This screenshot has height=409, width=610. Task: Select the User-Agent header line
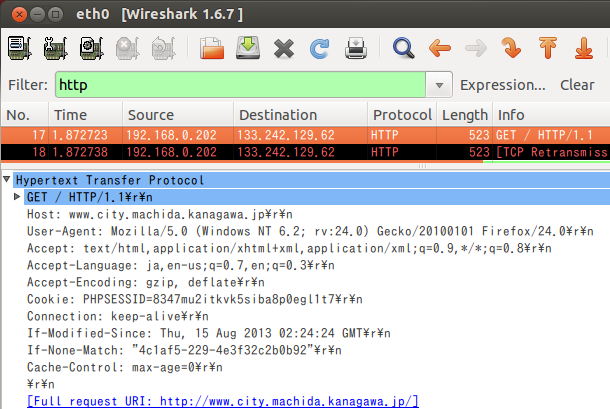point(310,231)
